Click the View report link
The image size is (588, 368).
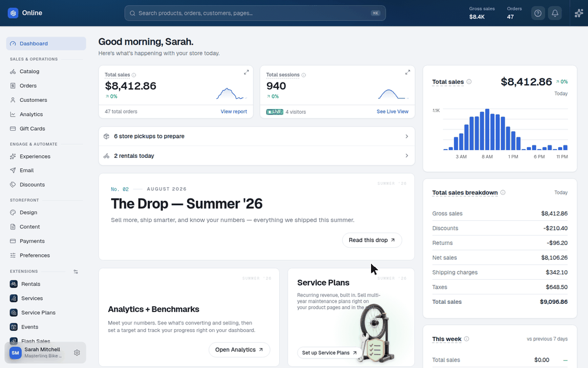[x=233, y=111]
